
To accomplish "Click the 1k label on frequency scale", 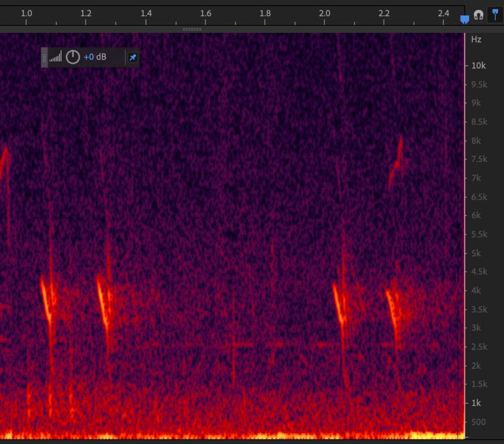I will point(476,403).
